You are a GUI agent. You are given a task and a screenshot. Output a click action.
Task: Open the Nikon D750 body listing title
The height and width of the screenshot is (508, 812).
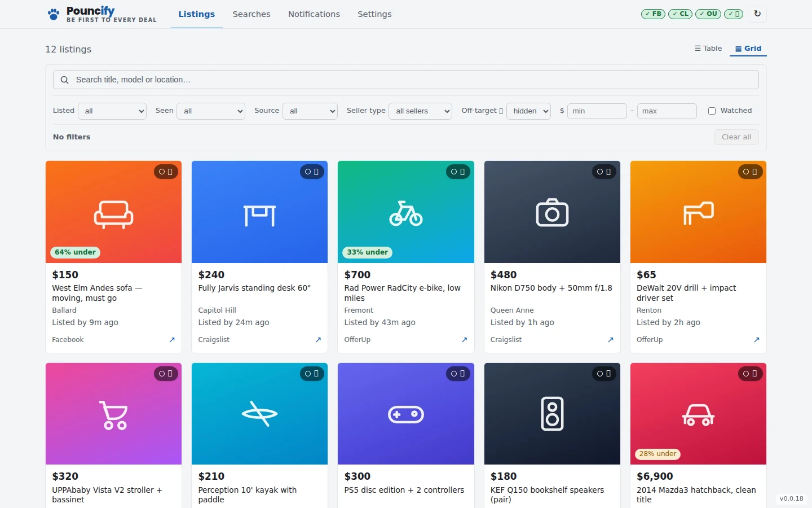[551, 288]
